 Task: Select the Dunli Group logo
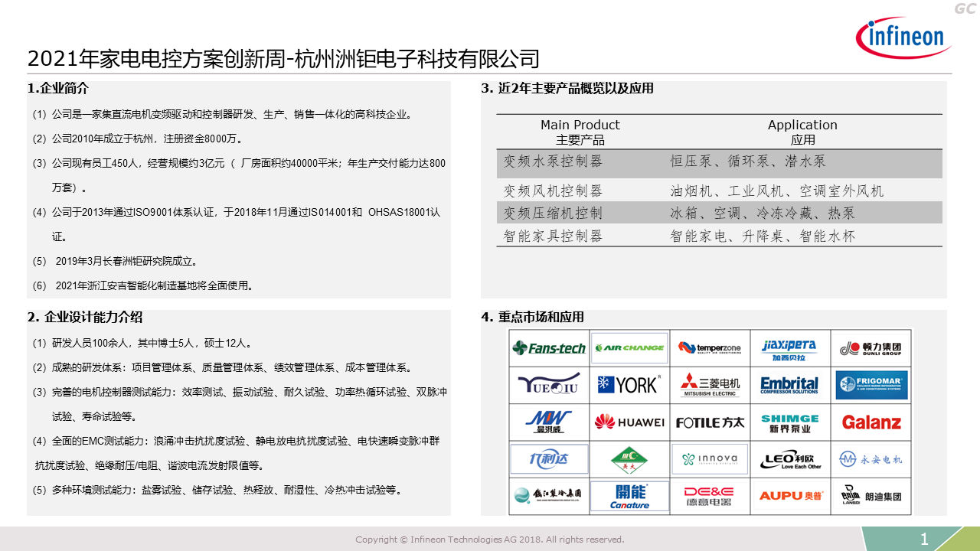tap(871, 348)
